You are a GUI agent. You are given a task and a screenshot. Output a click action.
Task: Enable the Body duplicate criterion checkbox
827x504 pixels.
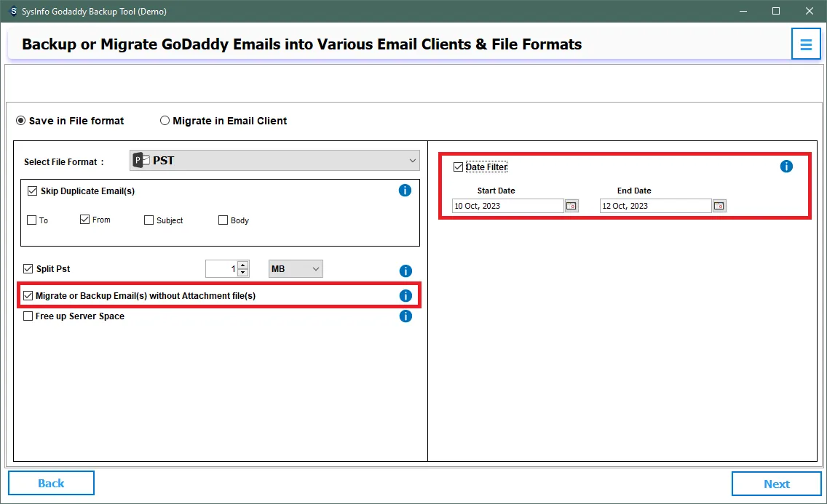tap(223, 220)
